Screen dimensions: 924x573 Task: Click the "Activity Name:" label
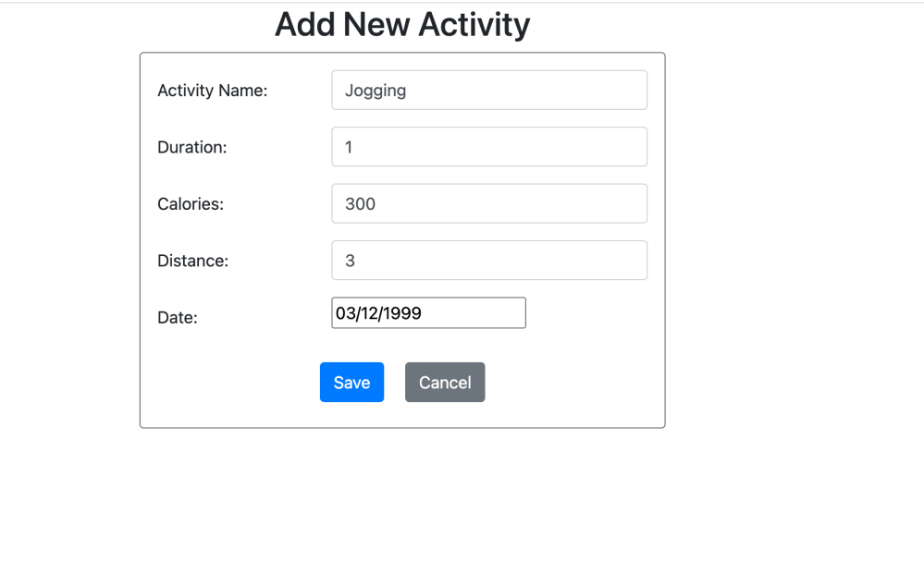tap(212, 91)
